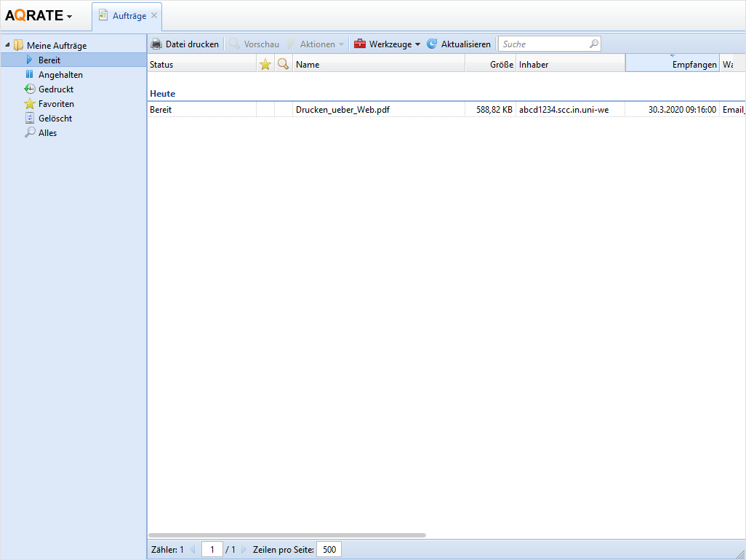746x560 pixels.
Task: Open the Werkzeuge toolbox menu
Action: click(387, 44)
